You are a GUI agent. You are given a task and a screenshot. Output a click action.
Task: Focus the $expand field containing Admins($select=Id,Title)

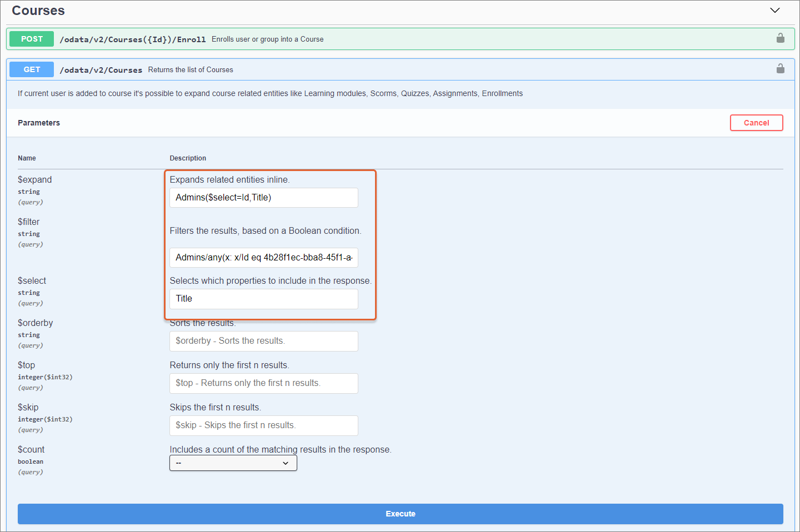[263, 198]
